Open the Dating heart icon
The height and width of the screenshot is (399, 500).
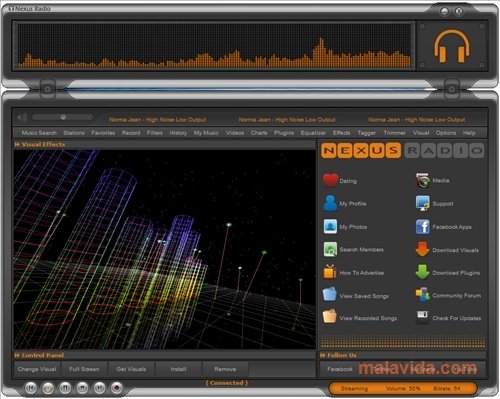click(330, 180)
